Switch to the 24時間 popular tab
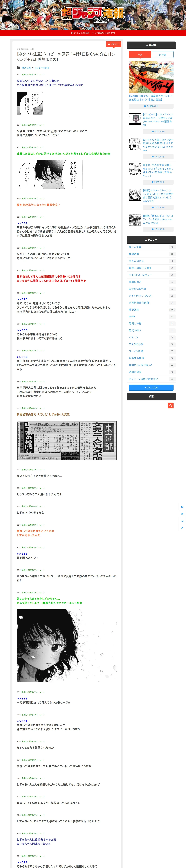 click(x=162, y=55)
